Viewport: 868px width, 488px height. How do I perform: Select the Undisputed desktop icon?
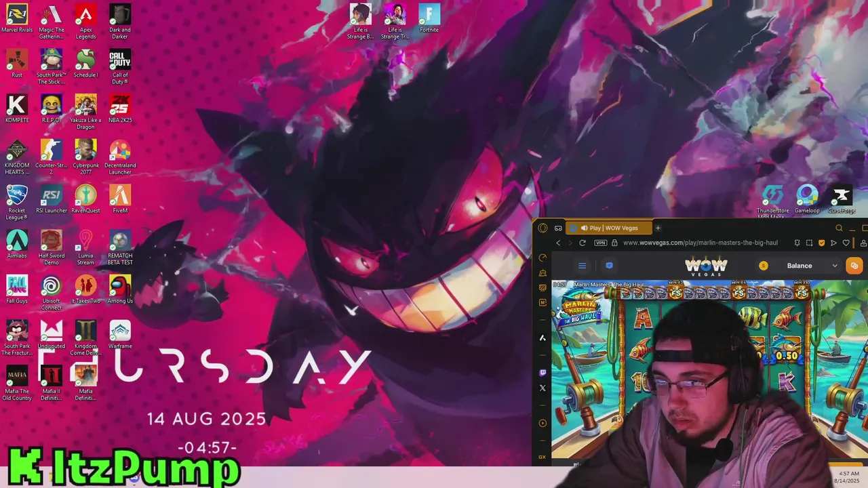click(x=52, y=334)
